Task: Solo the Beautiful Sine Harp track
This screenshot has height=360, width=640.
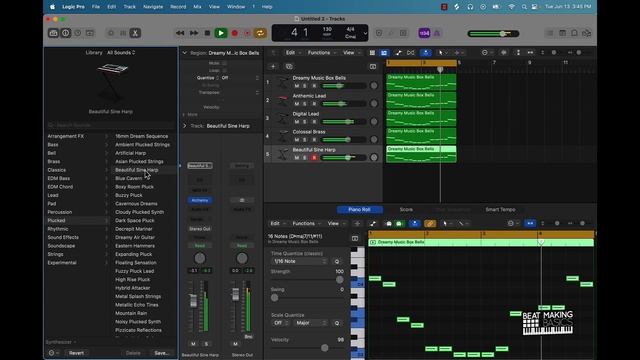Action: pyautogui.click(x=304, y=158)
